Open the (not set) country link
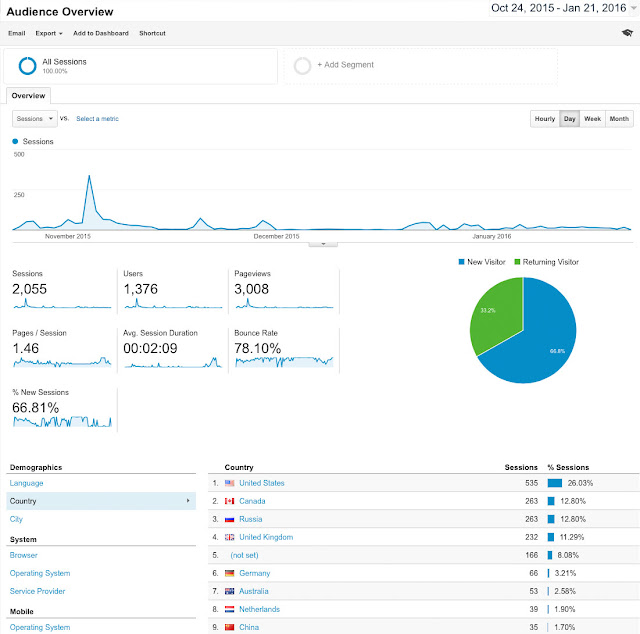The width and height of the screenshot is (640, 634). coord(244,555)
